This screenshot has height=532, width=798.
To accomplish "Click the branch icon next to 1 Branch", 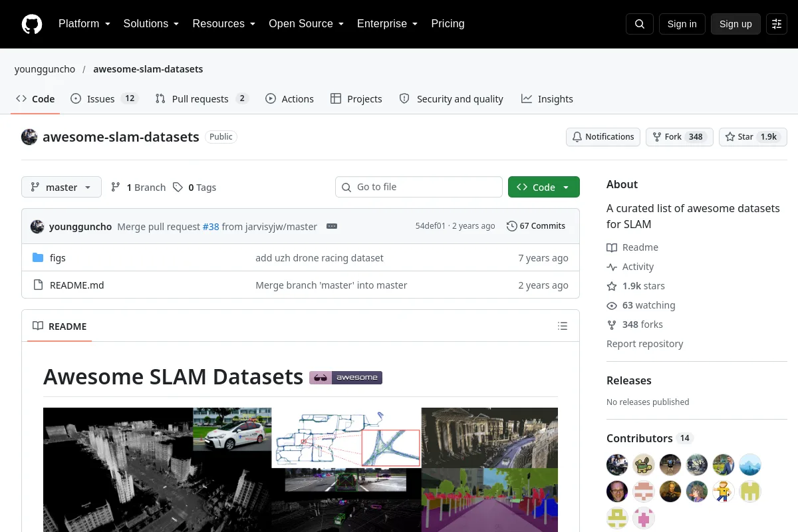I will [116, 188].
